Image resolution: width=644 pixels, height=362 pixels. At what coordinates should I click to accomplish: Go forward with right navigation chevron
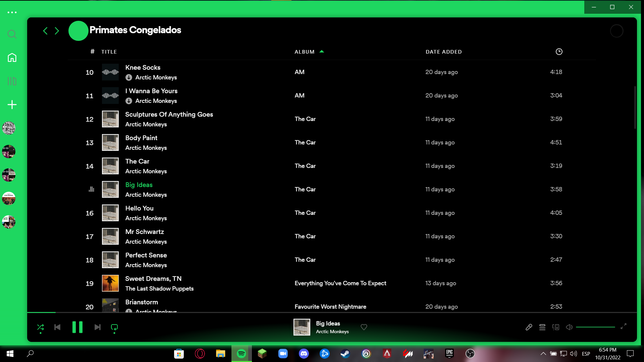point(57,31)
